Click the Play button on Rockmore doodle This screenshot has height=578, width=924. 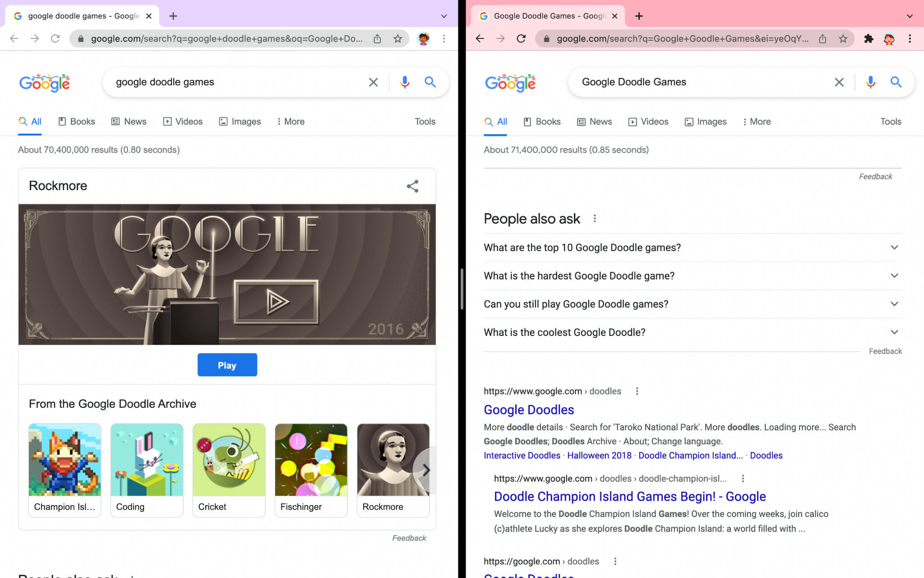227,364
